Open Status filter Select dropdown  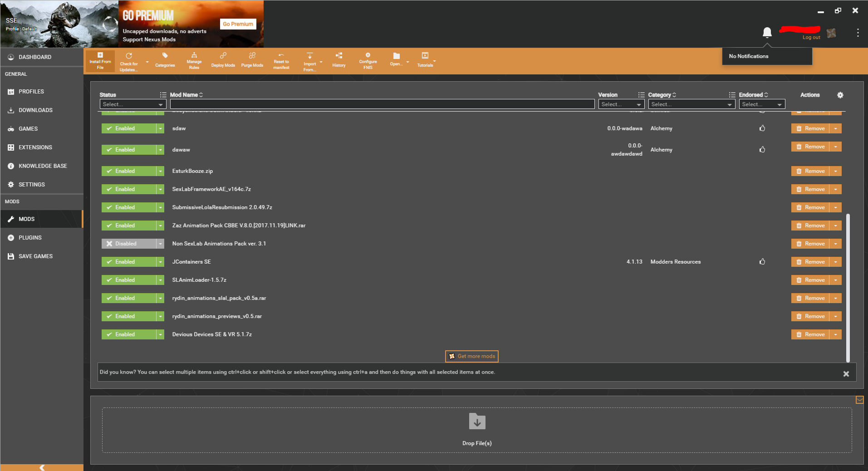point(132,104)
